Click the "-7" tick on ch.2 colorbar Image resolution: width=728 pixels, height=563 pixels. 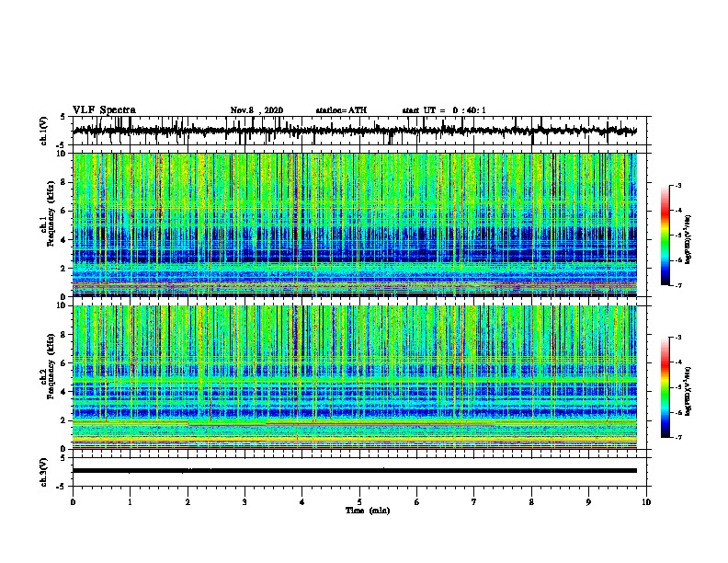(677, 437)
